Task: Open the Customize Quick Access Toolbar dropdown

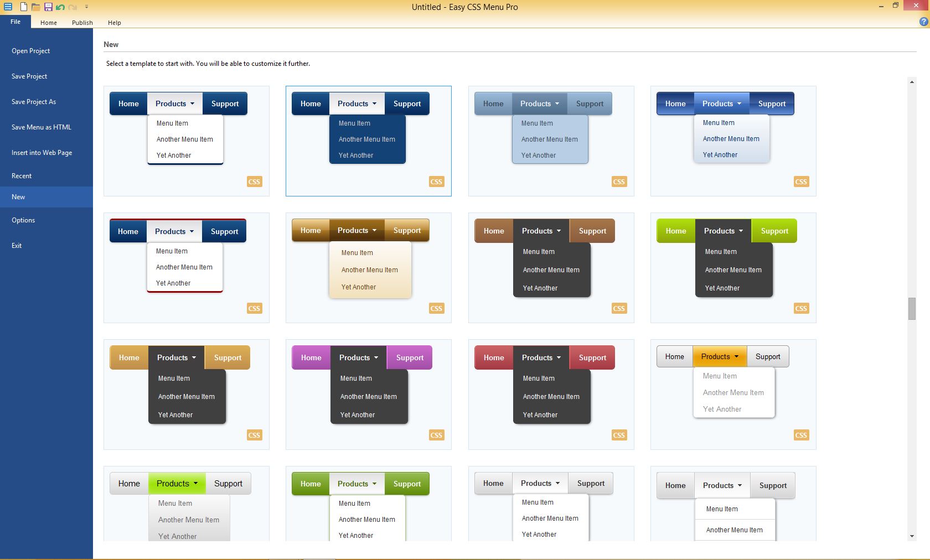Action: (x=87, y=7)
